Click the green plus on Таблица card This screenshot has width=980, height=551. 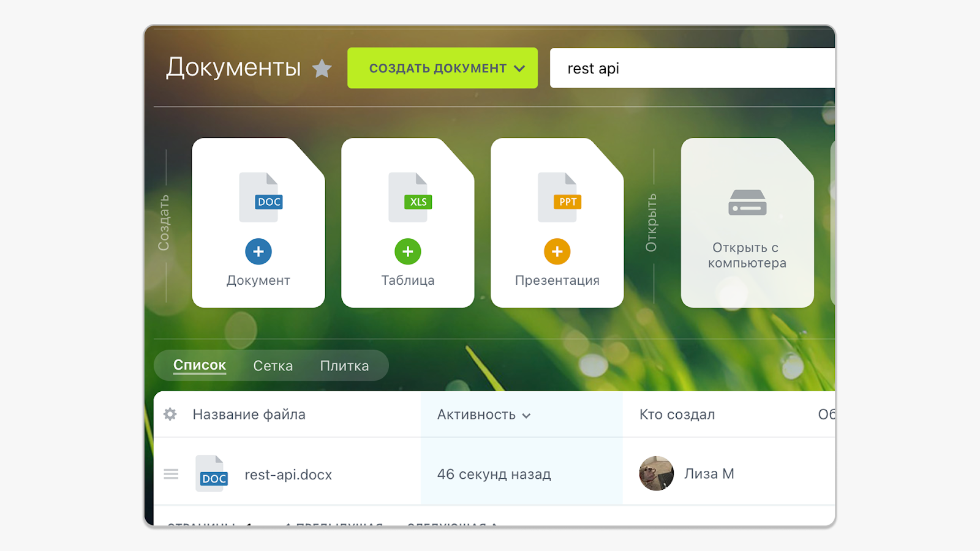point(408,252)
